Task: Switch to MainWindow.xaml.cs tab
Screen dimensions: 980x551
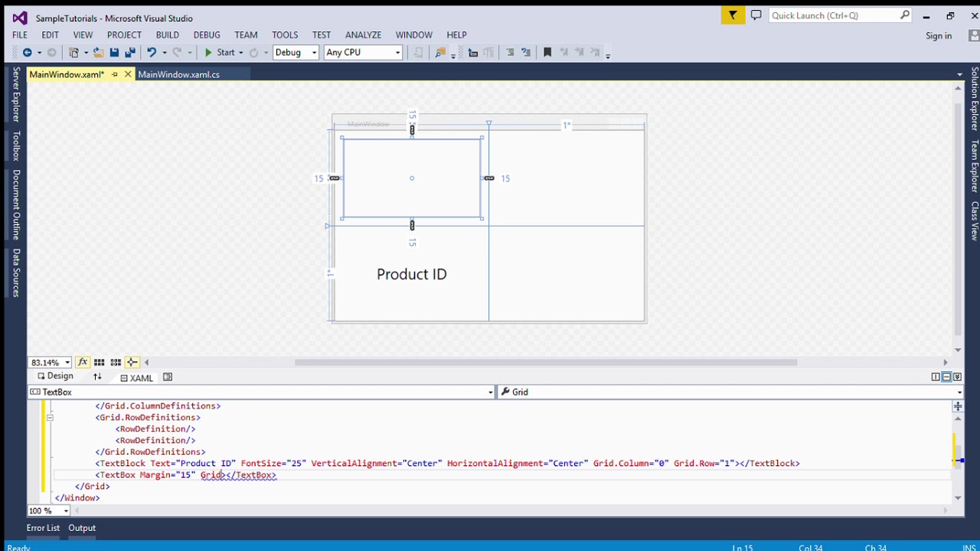Action: coord(178,74)
